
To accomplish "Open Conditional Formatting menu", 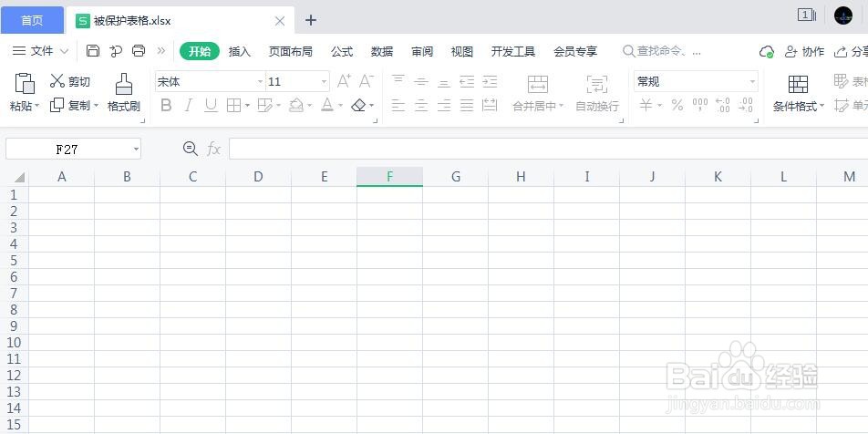I will (x=799, y=93).
